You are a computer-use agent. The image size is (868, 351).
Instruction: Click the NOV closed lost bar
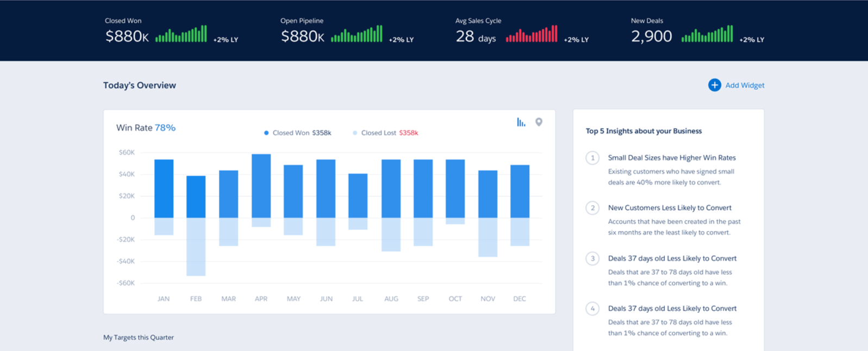488,237
